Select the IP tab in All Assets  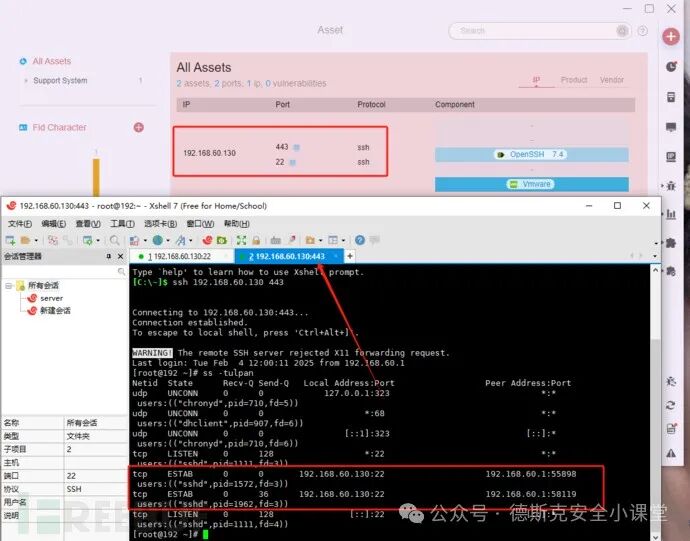click(536, 80)
